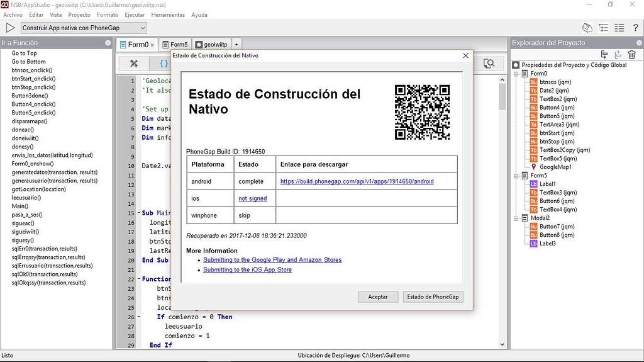Open 'Submitting to the Google Play and Amazon Stores'
The height and width of the screenshot is (362, 644).
[272, 260]
